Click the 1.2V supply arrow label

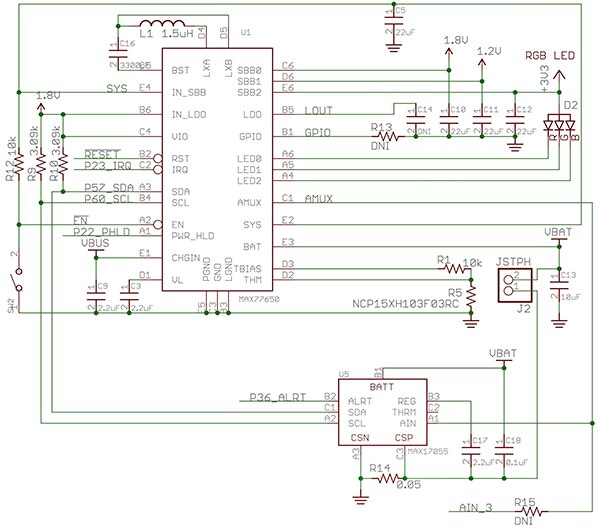[x=489, y=49]
